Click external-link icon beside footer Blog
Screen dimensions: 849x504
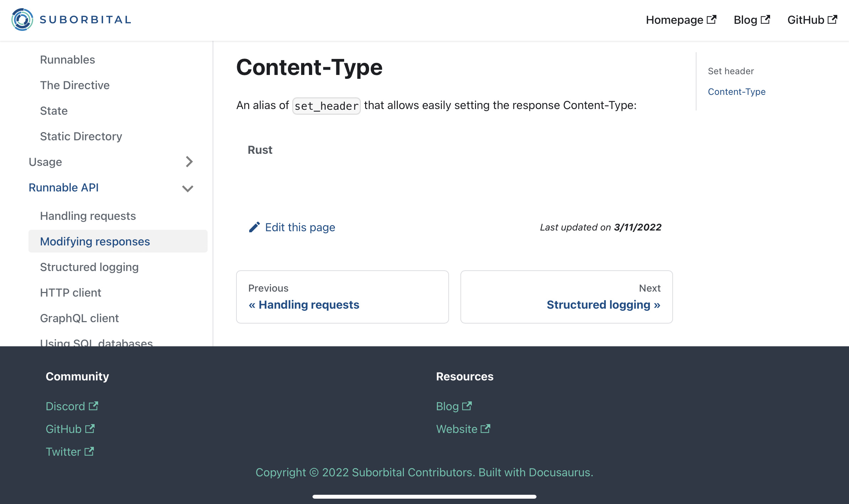[467, 406]
